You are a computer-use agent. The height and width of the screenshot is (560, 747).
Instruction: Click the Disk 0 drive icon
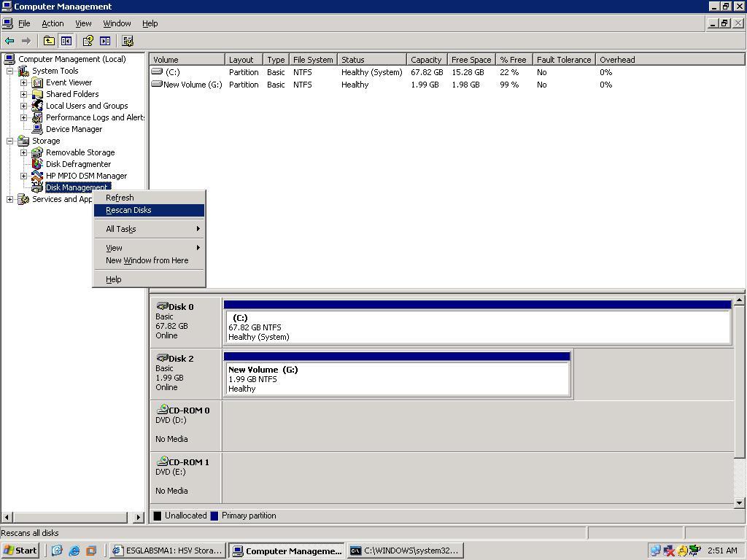(163, 306)
